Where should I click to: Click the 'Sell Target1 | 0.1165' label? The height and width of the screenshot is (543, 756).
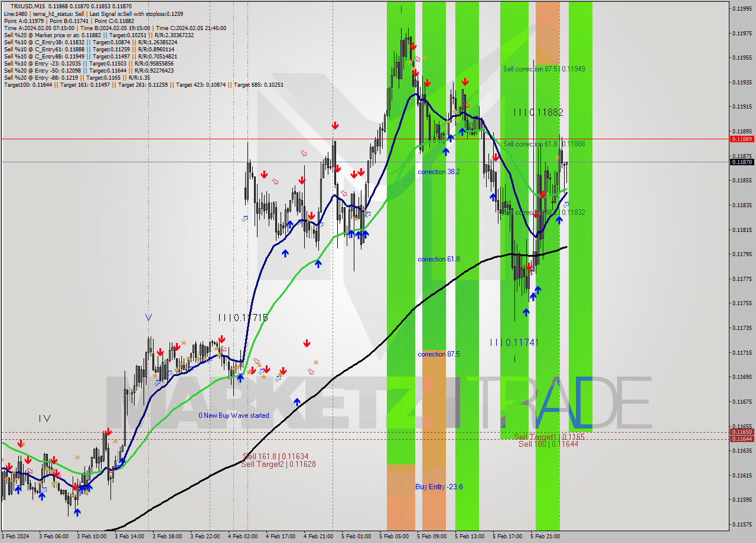click(x=549, y=437)
